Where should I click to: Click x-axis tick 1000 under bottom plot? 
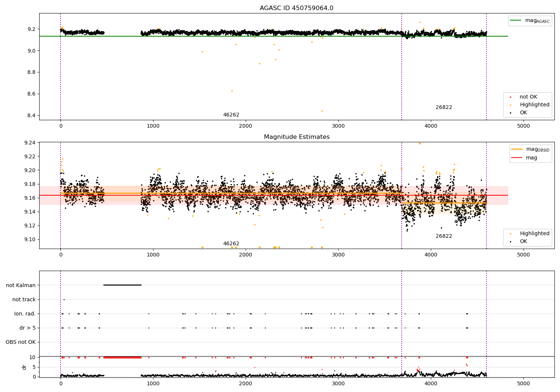point(153,384)
